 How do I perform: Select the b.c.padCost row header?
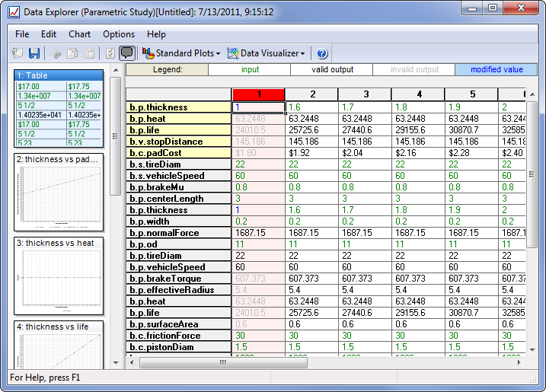pos(178,153)
